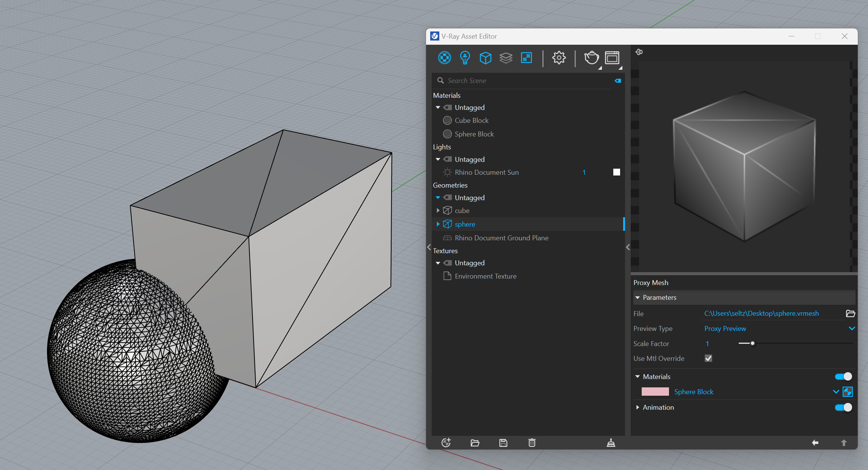This screenshot has height=470, width=868.
Task: Collapse the Materials section arrow
Action: [x=638, y=377]
